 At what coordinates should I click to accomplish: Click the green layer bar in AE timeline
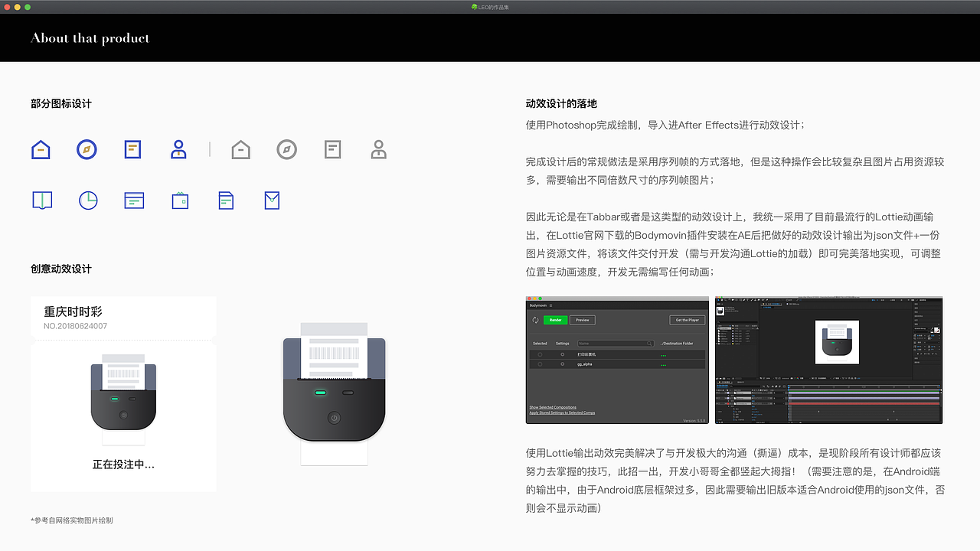point(864,391)
